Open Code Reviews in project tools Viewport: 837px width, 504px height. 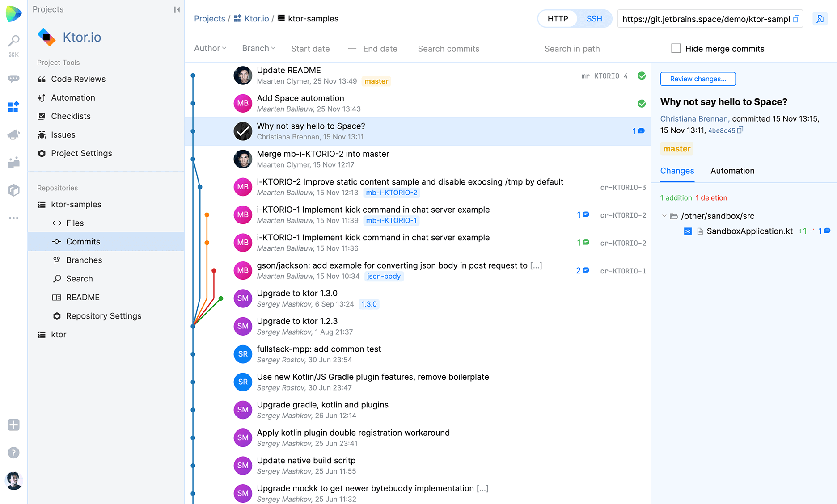click(x=78, y=79)
